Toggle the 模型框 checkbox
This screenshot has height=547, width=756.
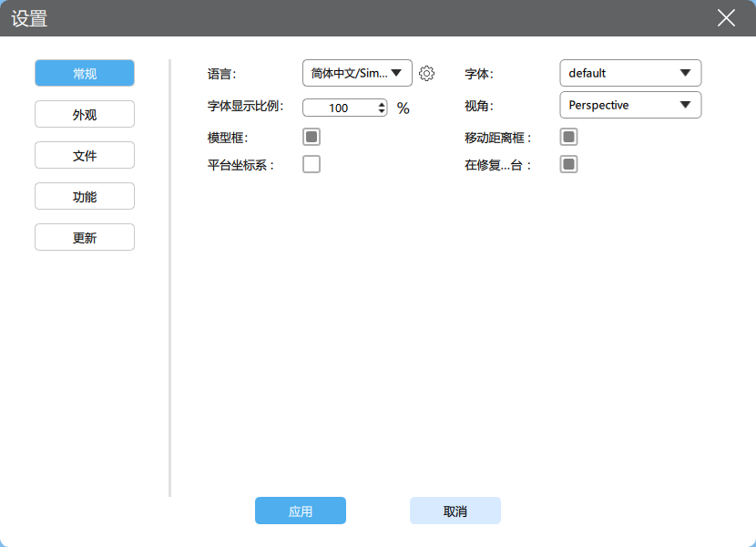[x=312, y=137]
